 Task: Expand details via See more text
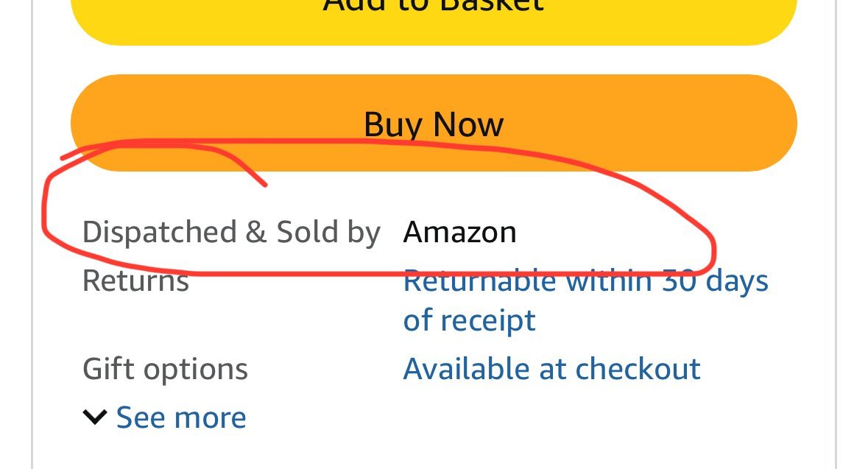[x=181, y=417]
